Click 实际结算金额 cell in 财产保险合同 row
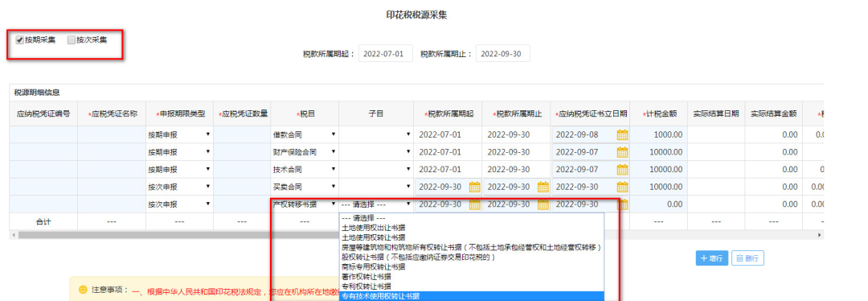This screenshot has height=301, width=868. tap(773, 152)
